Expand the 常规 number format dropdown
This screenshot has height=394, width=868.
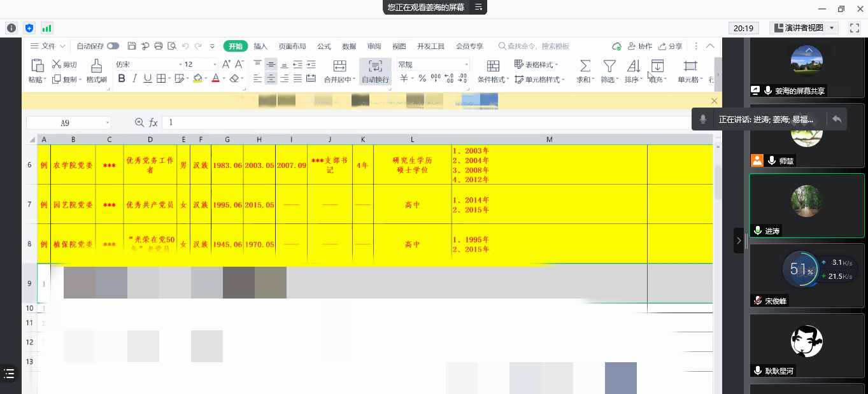[x=466, y=64]
